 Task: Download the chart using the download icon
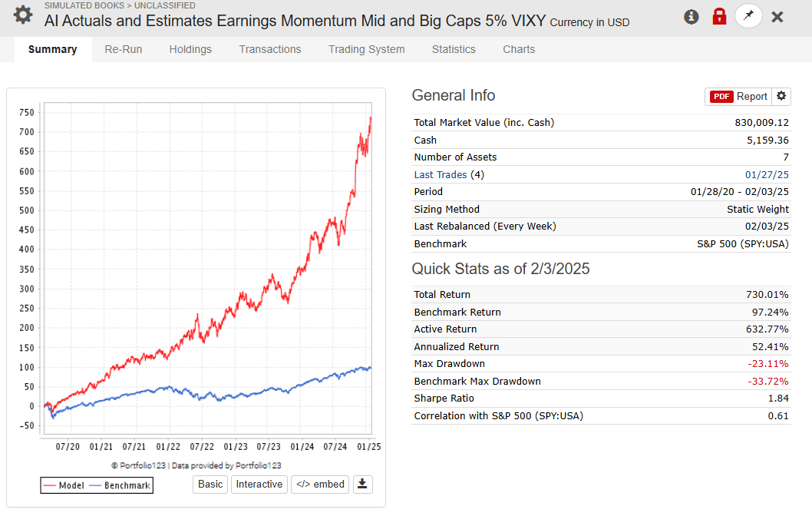[362, 484]
